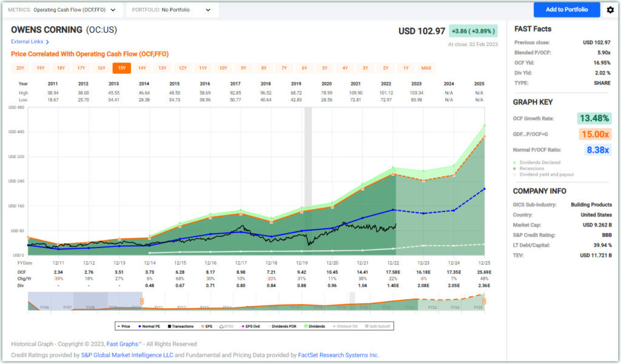This screenshot has height=364, width=621.
Task: Click the USD 102.97 price heading
Action: point(421,31)
